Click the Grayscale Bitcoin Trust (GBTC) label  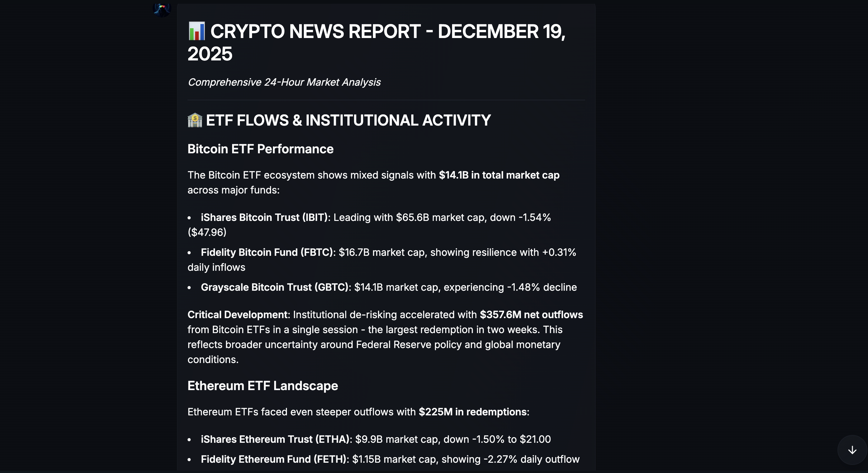[x=274, y=287]
